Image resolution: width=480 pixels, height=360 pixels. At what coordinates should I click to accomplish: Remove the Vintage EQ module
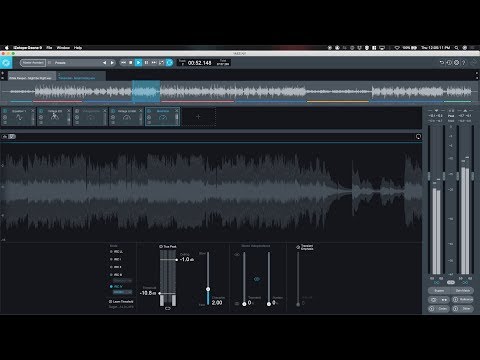[x=69, y=111]
